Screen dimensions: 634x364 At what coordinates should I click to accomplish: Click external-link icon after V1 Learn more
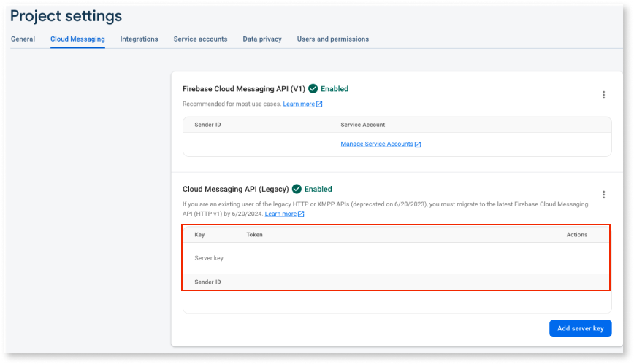pos(320,104)
